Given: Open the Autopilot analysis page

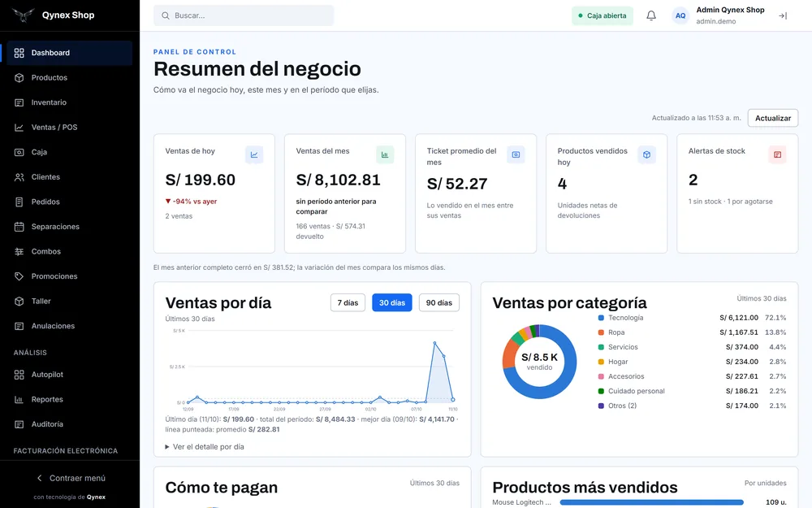Looking at the screenshot, I should tap(69, 375).
